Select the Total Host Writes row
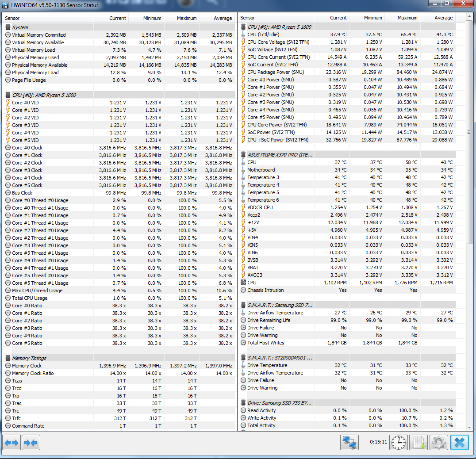 pos(347,343)
